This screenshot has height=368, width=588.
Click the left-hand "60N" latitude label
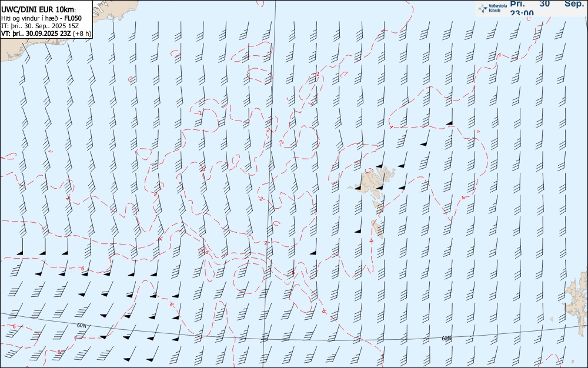point(81,325)
